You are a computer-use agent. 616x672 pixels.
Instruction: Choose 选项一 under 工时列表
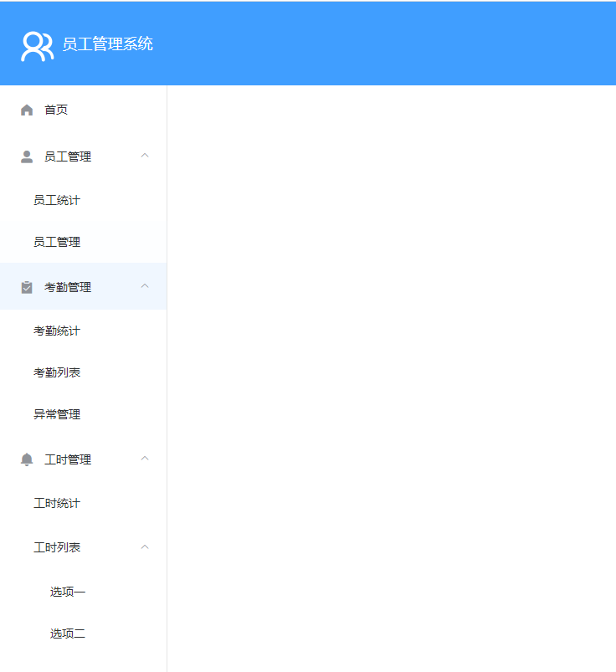click(x=83, y=592)
